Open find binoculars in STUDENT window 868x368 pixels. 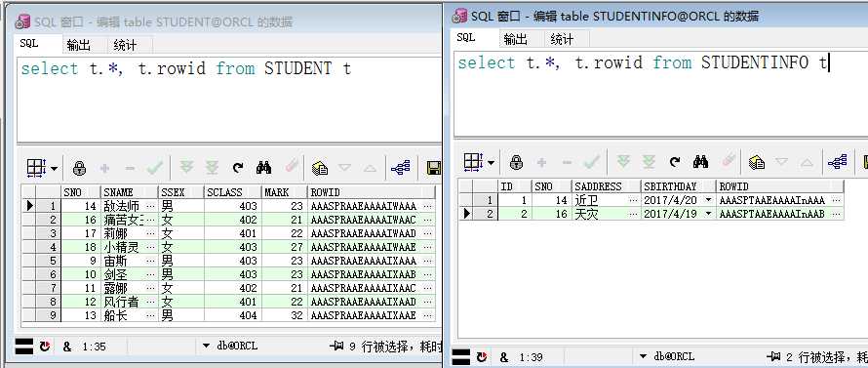(x=263, y=167)
